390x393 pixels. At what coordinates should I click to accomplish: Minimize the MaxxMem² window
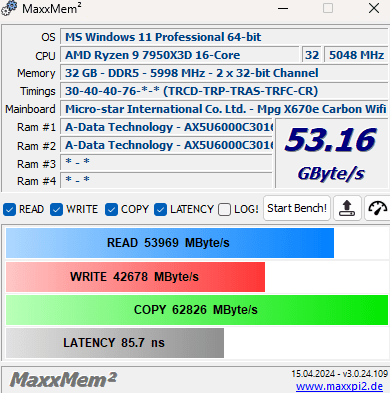[x=283, y=8]
